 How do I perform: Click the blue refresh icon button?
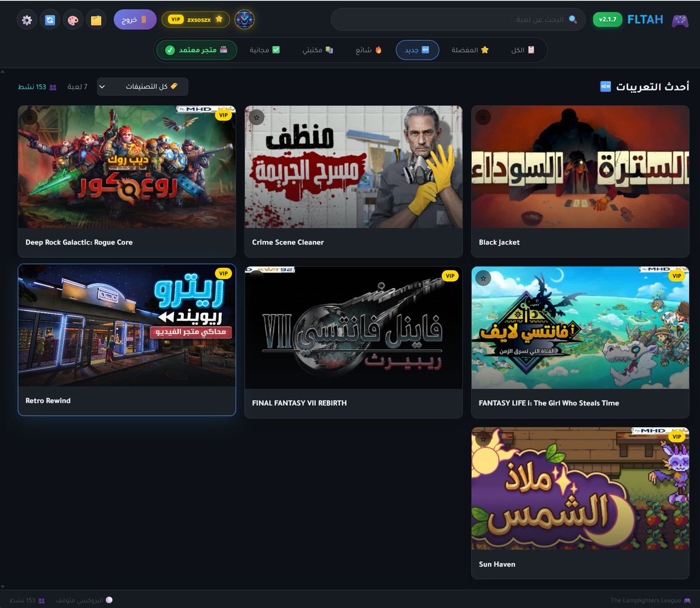pos(50,20)
